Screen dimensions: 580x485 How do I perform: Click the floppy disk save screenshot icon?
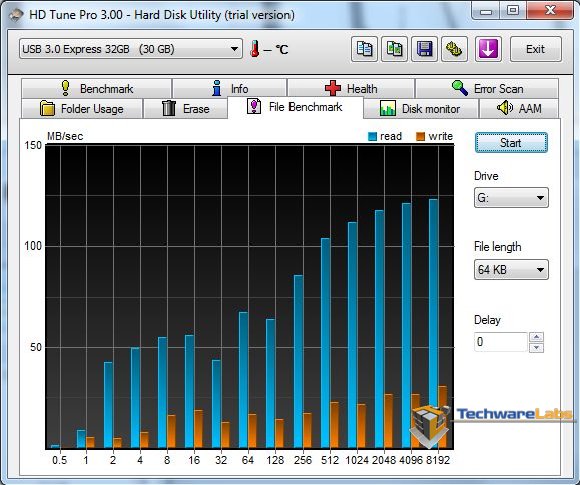coord(424,49)
